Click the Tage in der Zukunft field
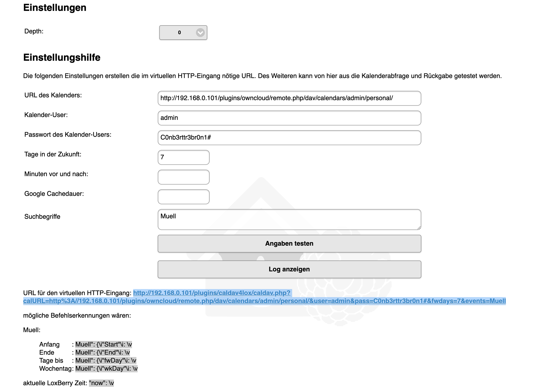This screenshot has width=536, height=392. tap(183, 157)
